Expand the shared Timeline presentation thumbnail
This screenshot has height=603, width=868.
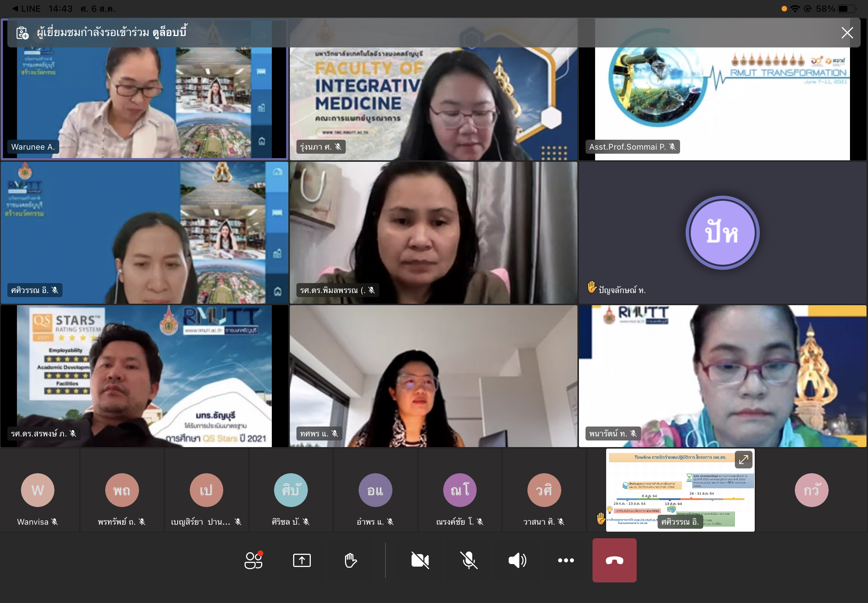tap(743, 460)
